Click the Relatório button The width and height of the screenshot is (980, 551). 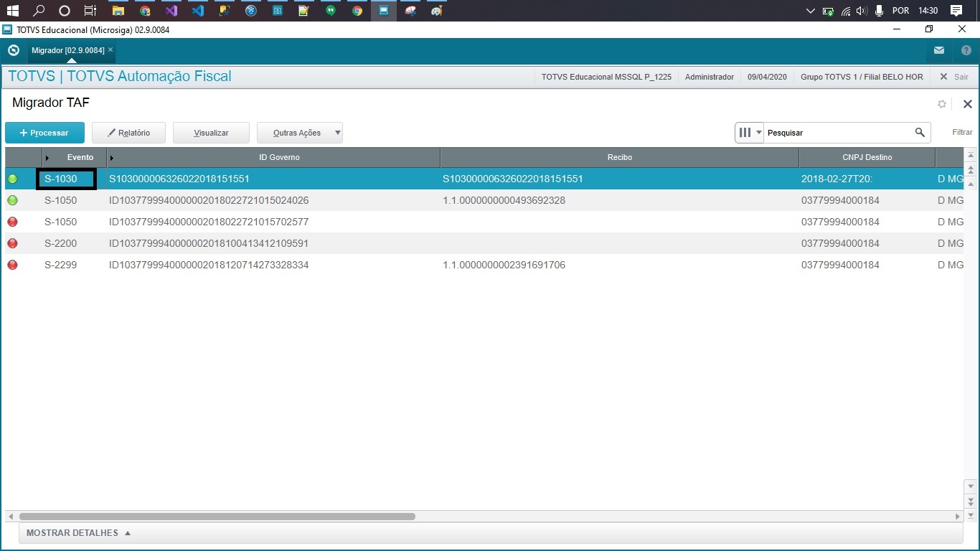(x=129, y=133)
